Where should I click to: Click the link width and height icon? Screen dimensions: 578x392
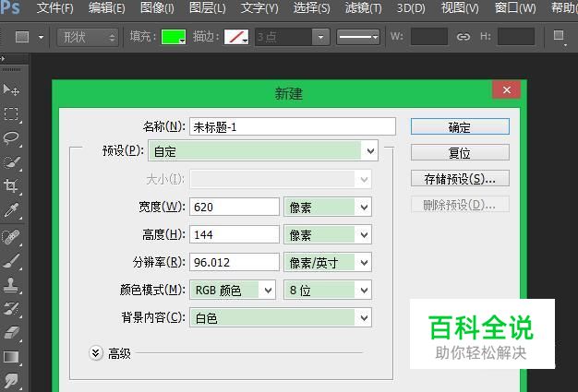tap(463, 37)
